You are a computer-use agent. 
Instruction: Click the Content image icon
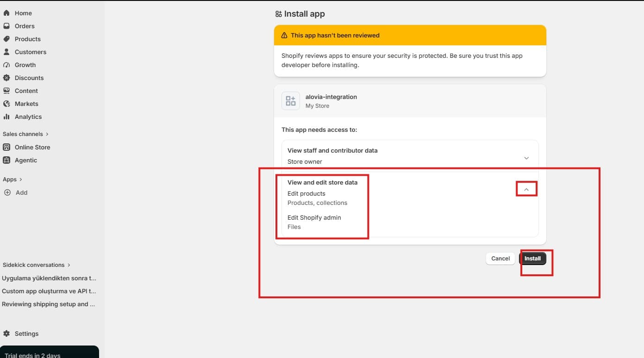(6, 91)
